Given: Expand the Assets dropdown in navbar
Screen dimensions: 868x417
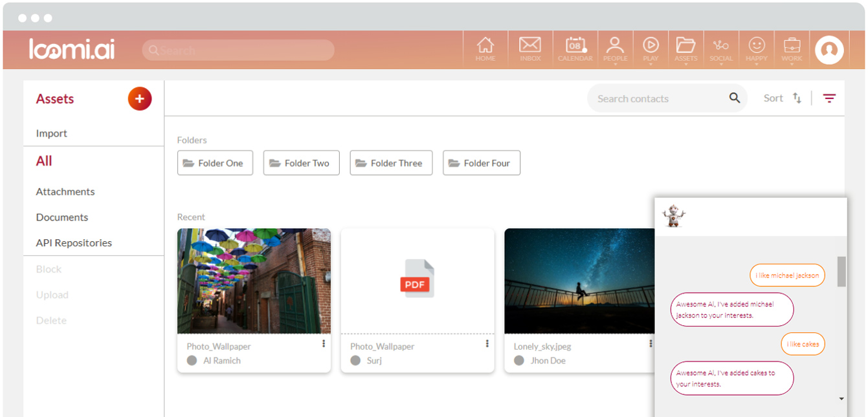Looking at the screenshot, I should coord(685,49).
